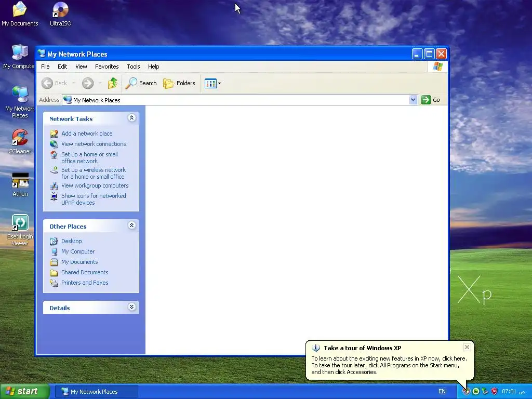
Task: Click View workgroup computers link
Action: pyautogui.click(x=95, y=185)
